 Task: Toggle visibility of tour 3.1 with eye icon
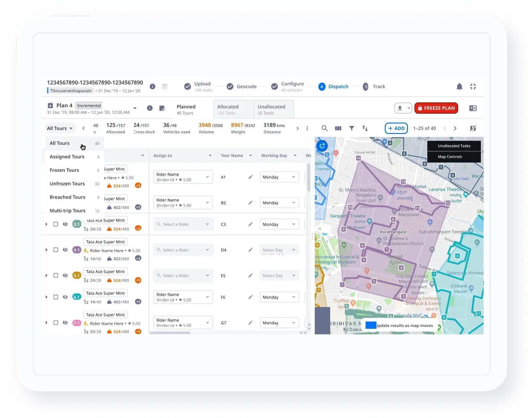tap(65, 224)
